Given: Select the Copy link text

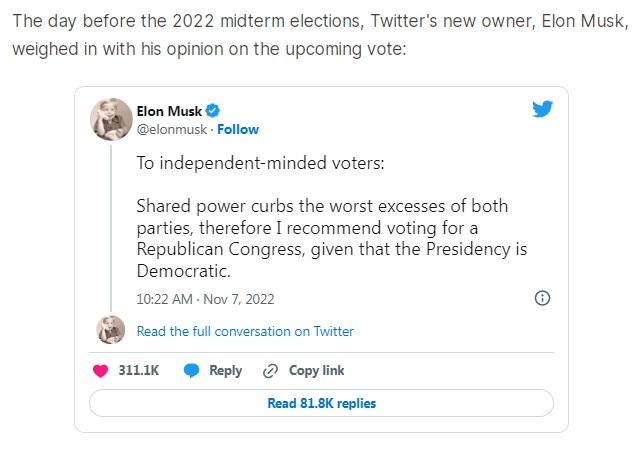Looking at the screenshot, I should pyautogui.click(x=316, y=371).
